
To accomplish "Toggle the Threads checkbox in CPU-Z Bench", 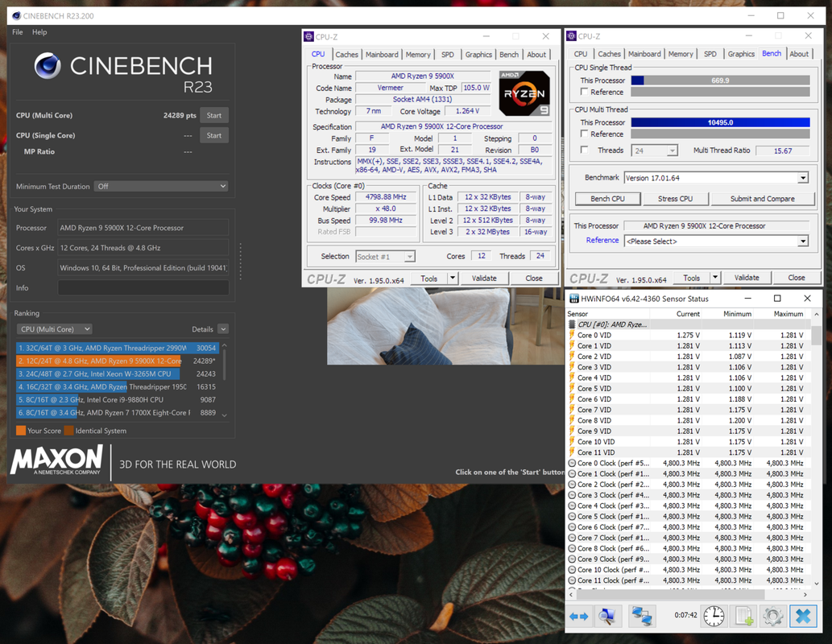I will click(584, 150).
